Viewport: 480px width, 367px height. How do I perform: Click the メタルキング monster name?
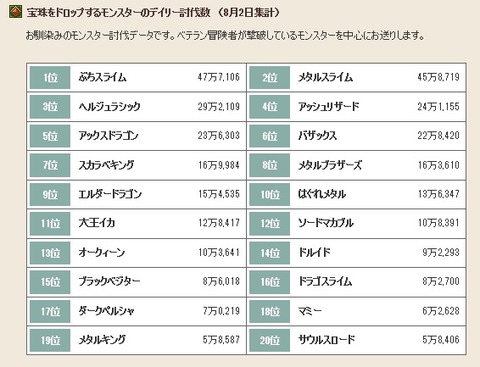pos(102,340)
